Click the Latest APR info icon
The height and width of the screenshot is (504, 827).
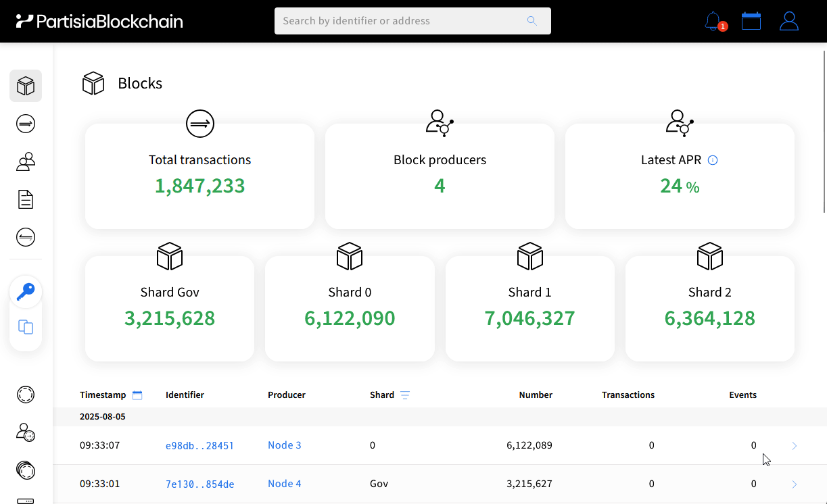tap(712, 160)
